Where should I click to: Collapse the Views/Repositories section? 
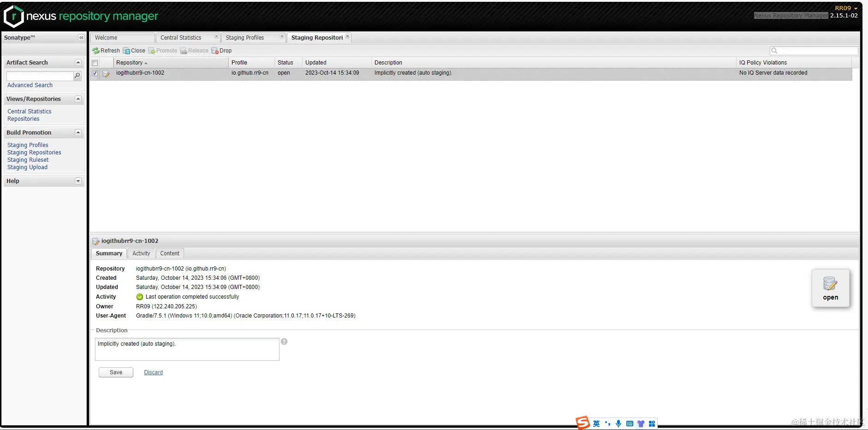tap(78, 99)
